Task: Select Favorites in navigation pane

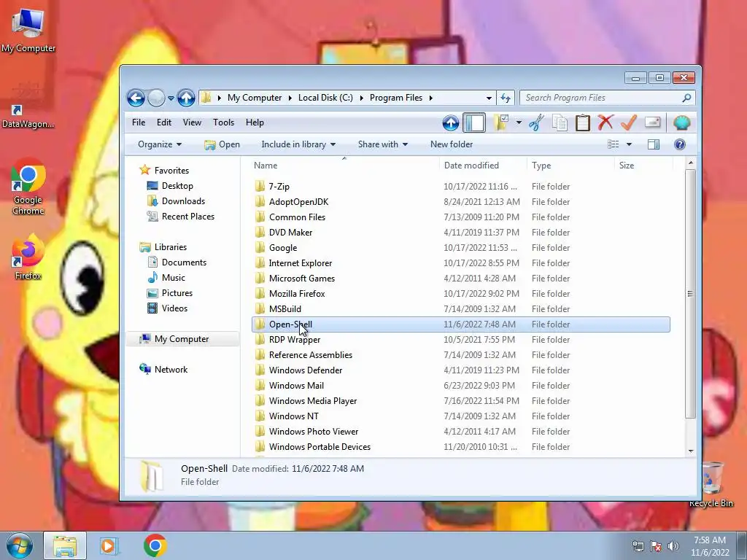Action: click(164, 171)
